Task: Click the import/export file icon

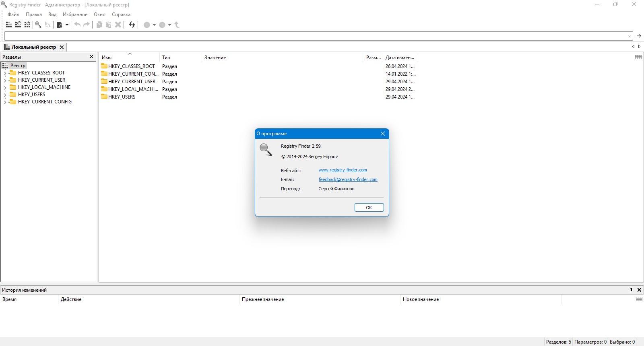Action: pyautogui.click(x=60, y=25)
